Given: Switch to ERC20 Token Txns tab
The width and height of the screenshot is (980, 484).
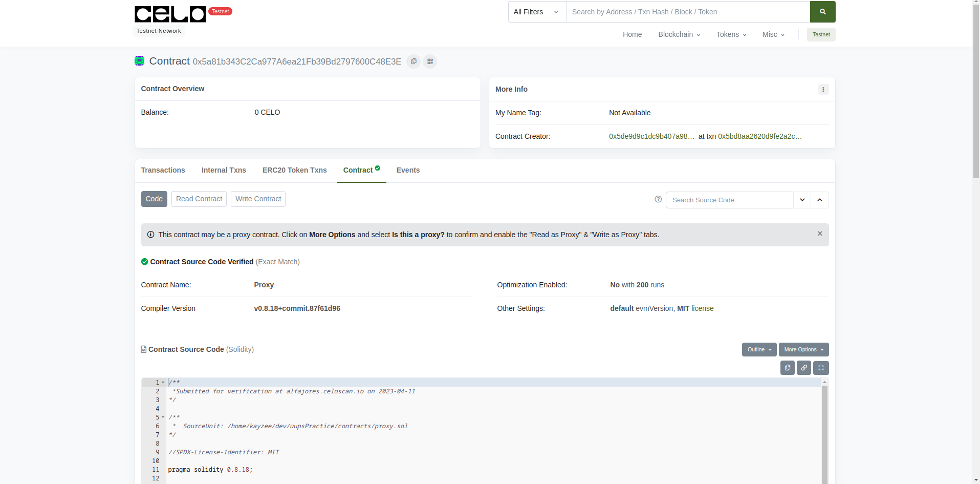Looking at the screenshot, I should (295, 170).
